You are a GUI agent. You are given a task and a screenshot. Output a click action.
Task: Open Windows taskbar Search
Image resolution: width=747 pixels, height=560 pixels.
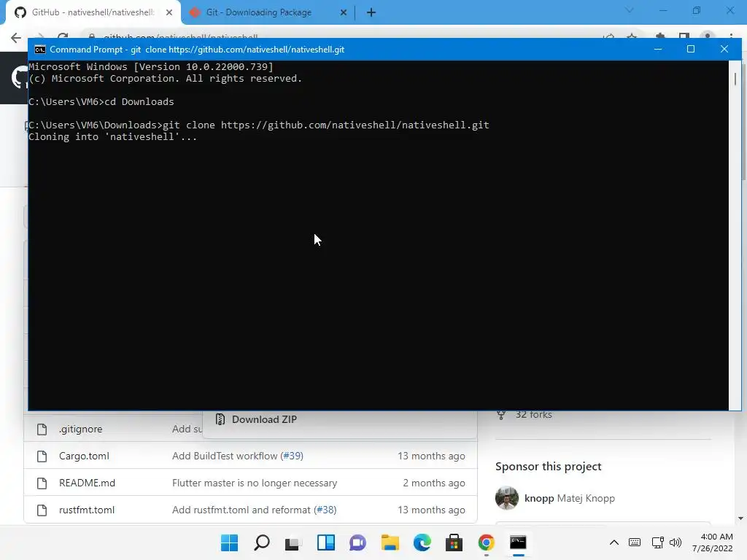(262, 542)
